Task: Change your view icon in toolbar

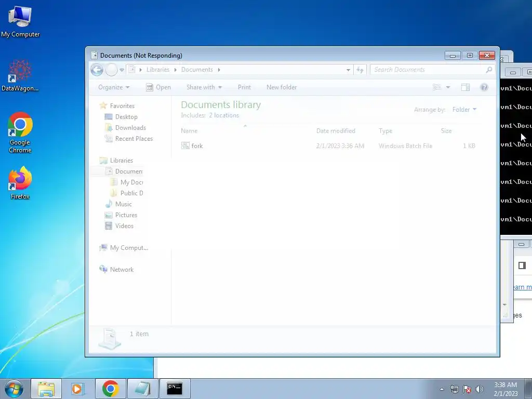Action: coord(436,87)
